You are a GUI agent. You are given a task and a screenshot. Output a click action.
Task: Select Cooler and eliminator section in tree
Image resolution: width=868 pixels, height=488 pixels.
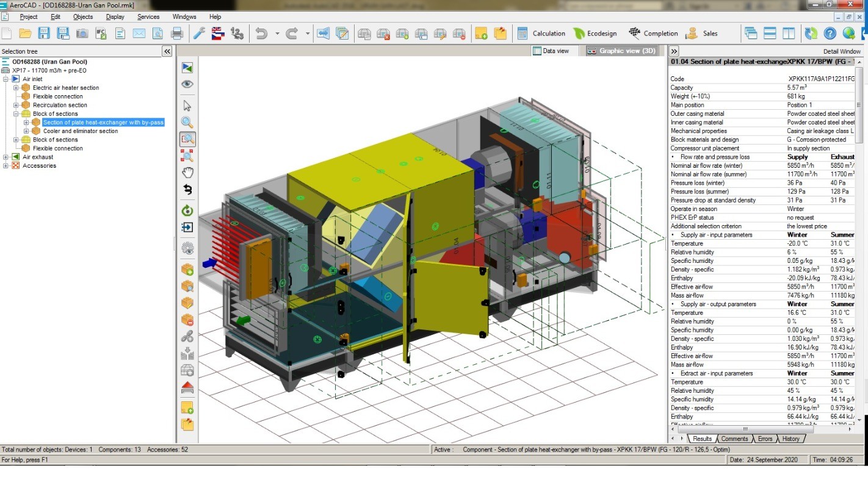80,131
